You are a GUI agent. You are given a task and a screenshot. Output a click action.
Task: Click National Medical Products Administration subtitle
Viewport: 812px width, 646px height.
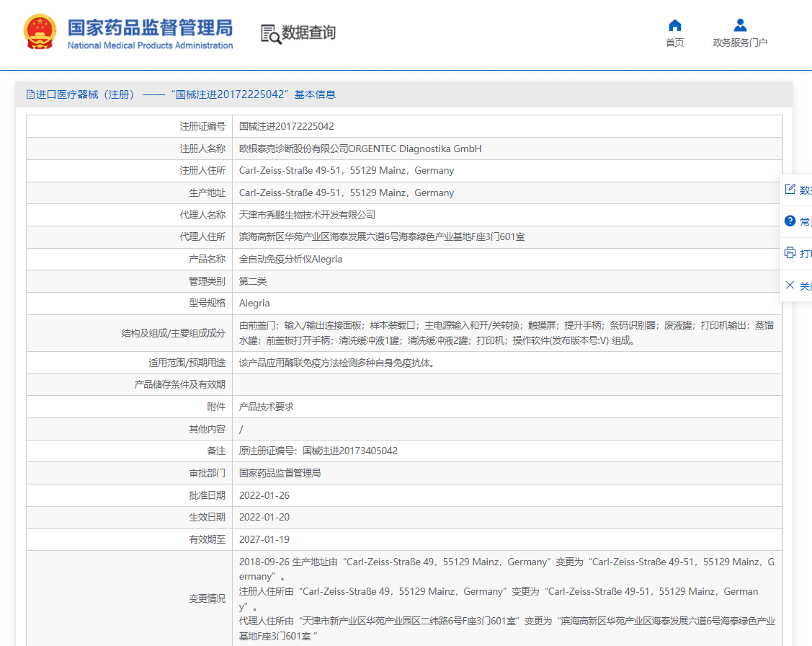[150, 45]
